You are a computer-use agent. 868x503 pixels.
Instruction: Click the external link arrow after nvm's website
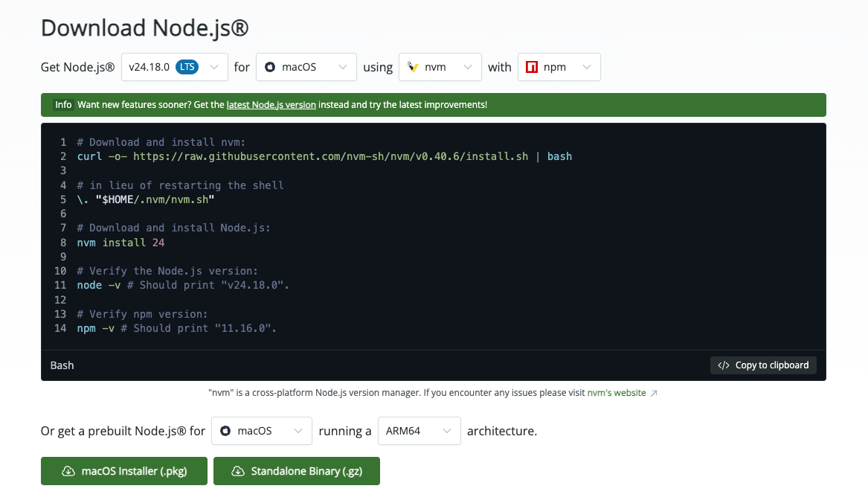tap(654, 394)
